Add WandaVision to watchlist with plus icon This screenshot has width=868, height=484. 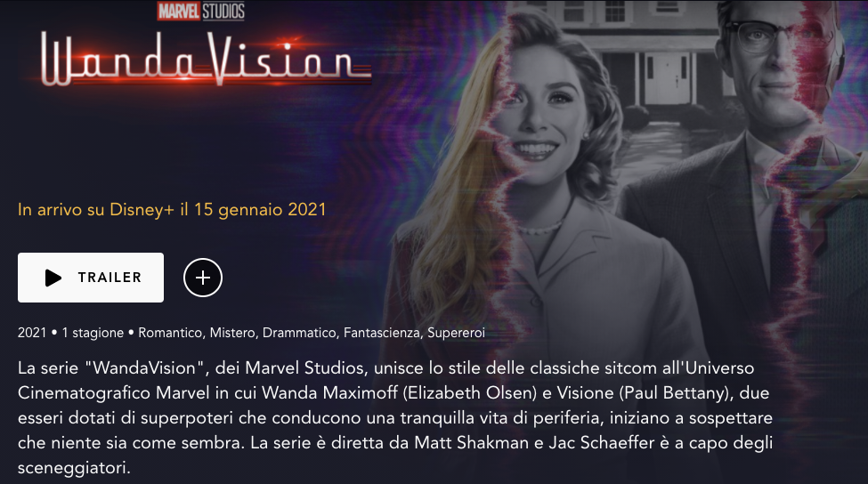[203, 278]
